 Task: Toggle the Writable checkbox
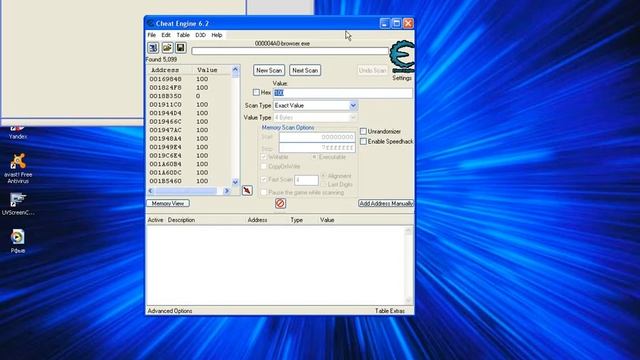[x=264, y=157]
